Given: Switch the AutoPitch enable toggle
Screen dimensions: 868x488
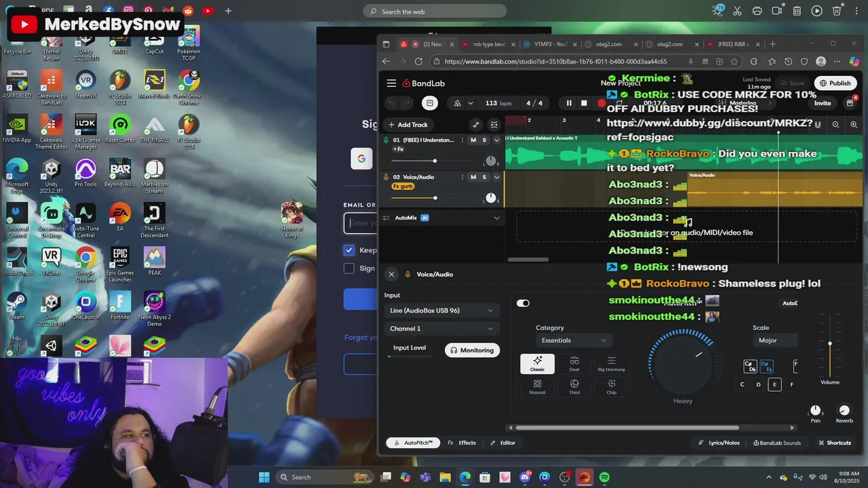Looking at the screenshot, I should pyautogui.click(x=523, y=303).
